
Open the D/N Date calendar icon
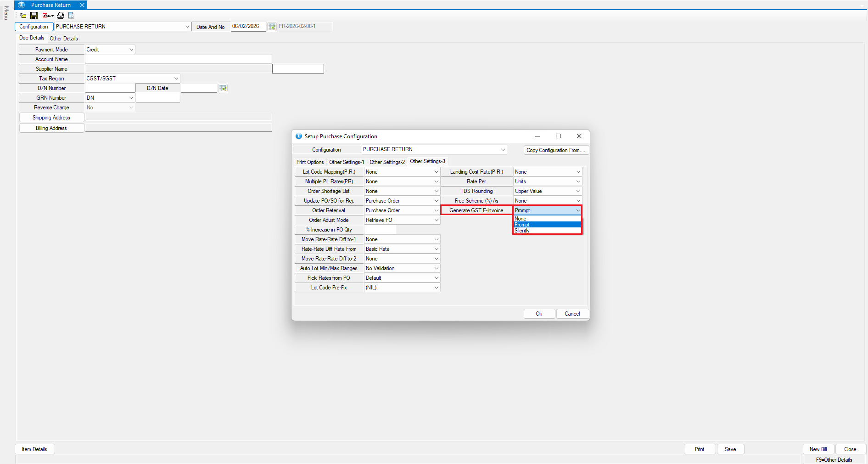click(223, 88)
